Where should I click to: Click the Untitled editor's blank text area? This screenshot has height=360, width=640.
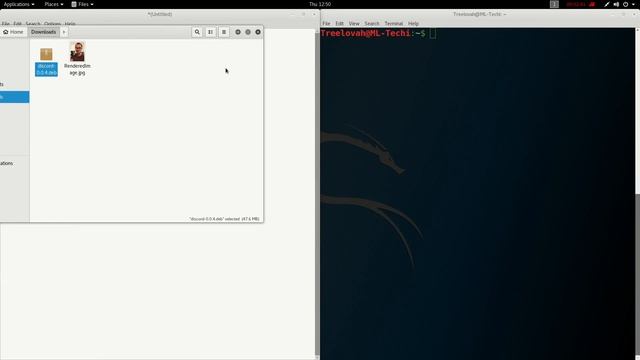click(x=157, y=291)
